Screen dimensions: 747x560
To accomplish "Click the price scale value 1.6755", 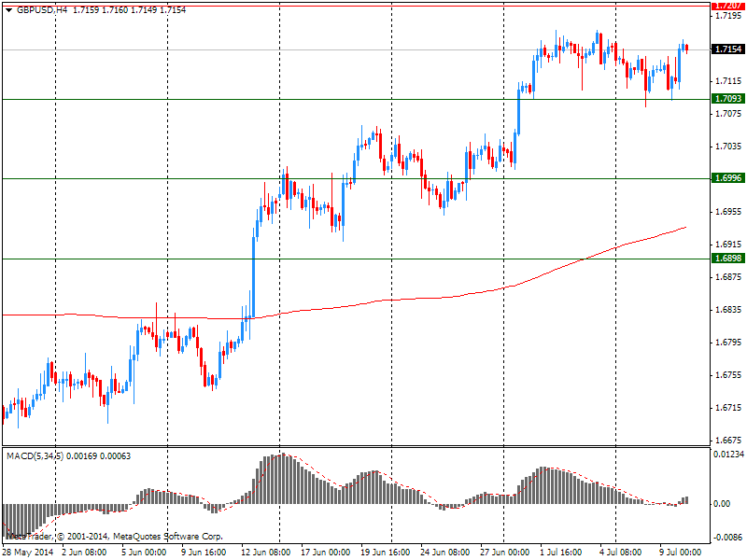I will coord(728,375).
